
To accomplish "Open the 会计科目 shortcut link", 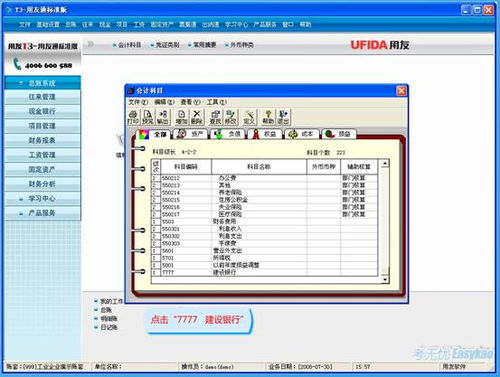I will point(129,44).
